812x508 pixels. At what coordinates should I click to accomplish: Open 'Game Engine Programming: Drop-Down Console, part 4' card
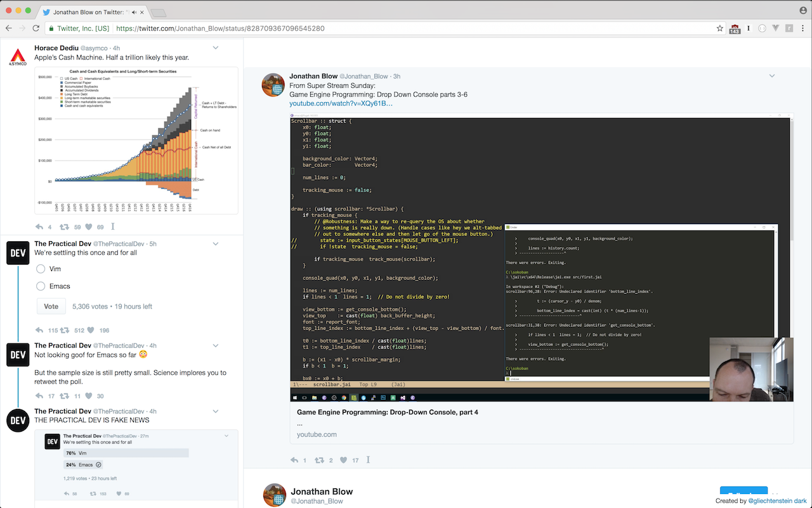542,423
